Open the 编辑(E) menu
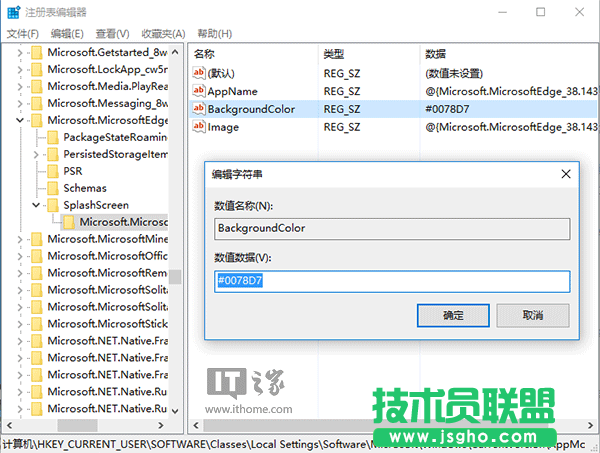Screen dimensions: 600x453 [x=67, y=34]
